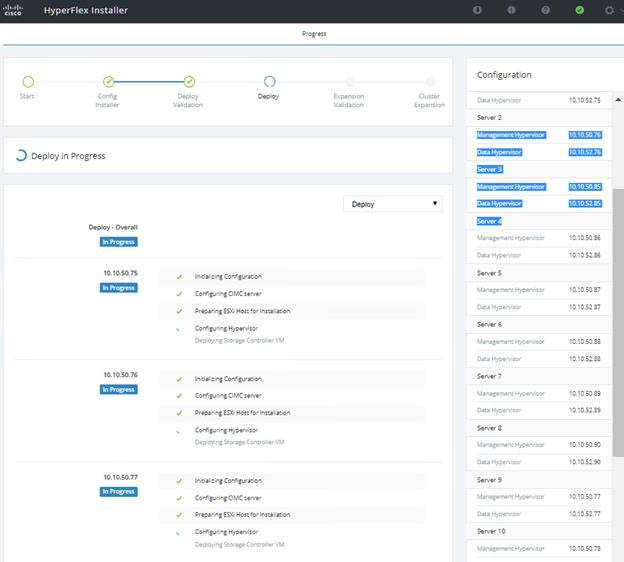
Task: Select the highlighted Server 3 row
Action: [539, 170]
